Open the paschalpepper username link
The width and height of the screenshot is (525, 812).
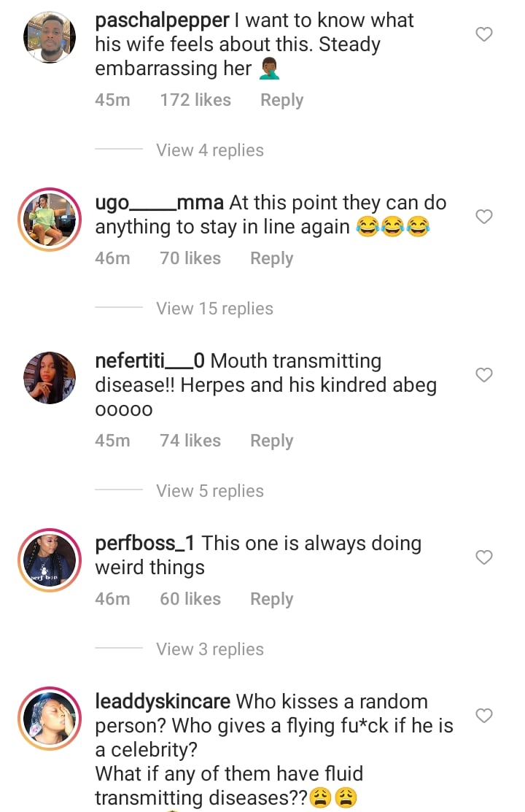pos(163,20)
